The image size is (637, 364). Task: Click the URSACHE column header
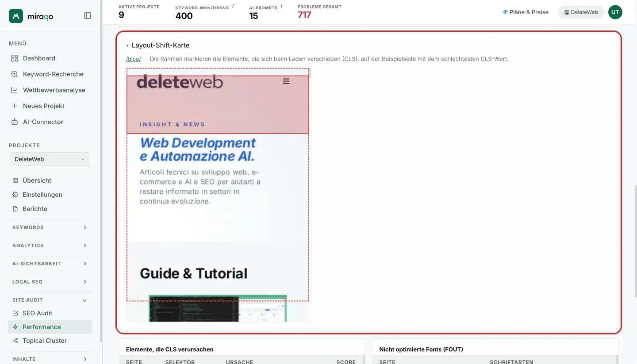coord(239,362)
